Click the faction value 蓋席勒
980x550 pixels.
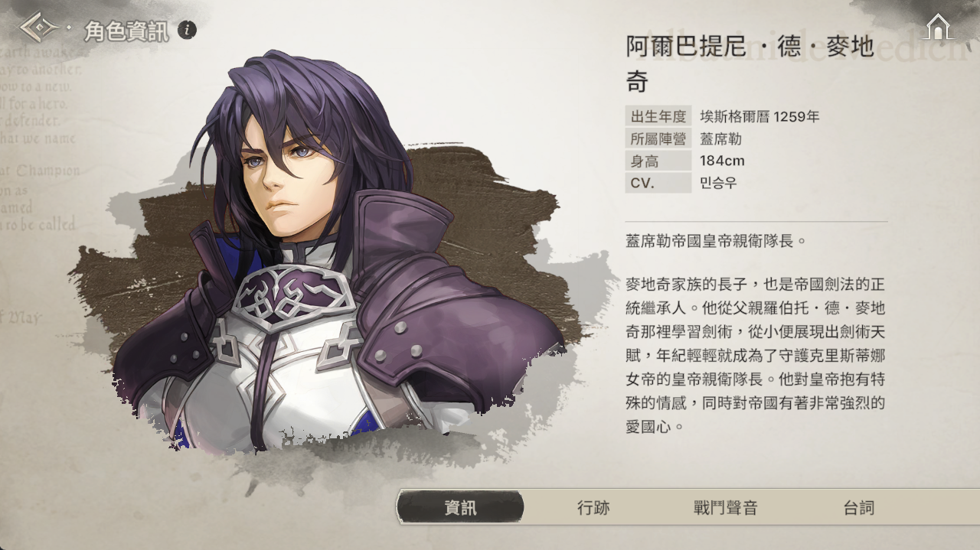tap(720, 138)
